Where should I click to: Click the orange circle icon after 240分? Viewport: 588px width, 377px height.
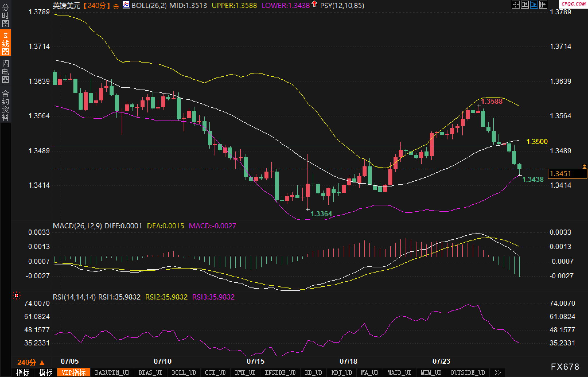(116, 7)
